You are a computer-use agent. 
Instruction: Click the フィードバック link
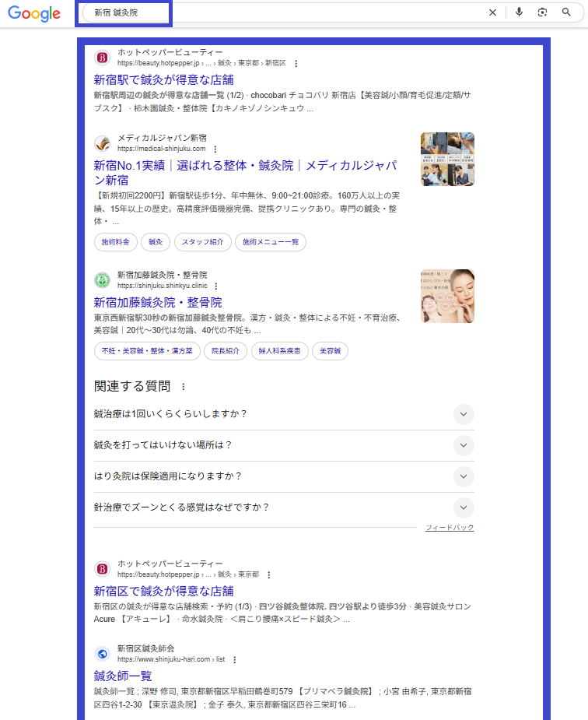(450, 528)
